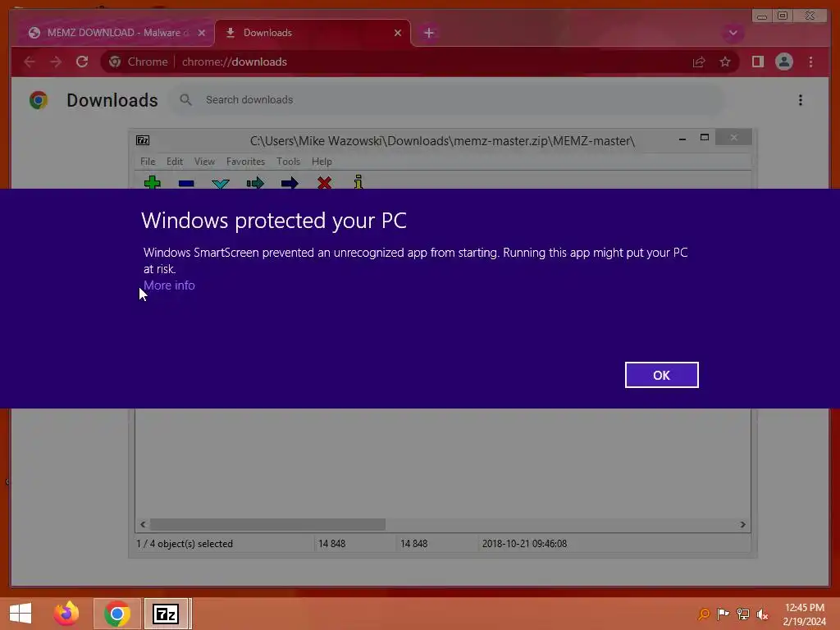Close the Downloads tab
Screen dimensions: 840x630
pyautogui.click(x=398, y=33)
